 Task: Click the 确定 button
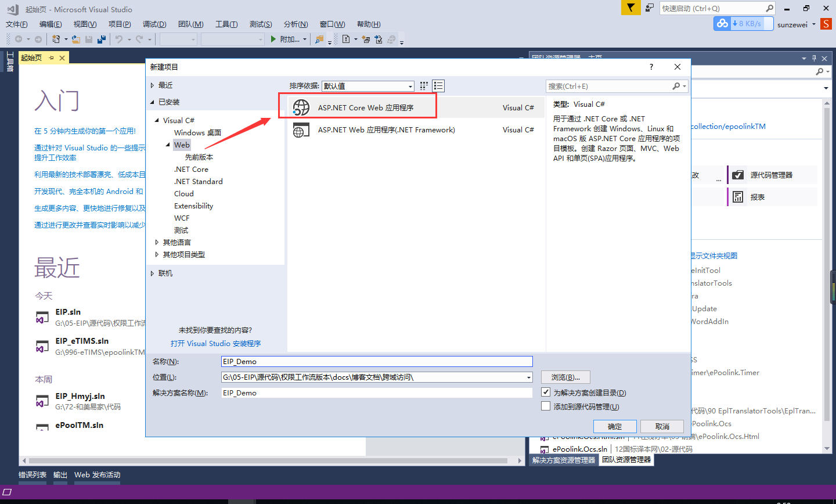tap(615, 426)
